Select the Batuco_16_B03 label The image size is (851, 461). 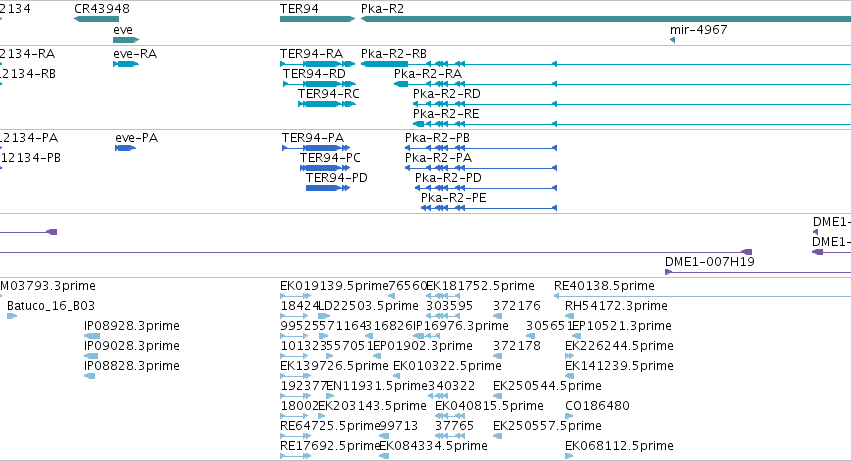[51, 306]
